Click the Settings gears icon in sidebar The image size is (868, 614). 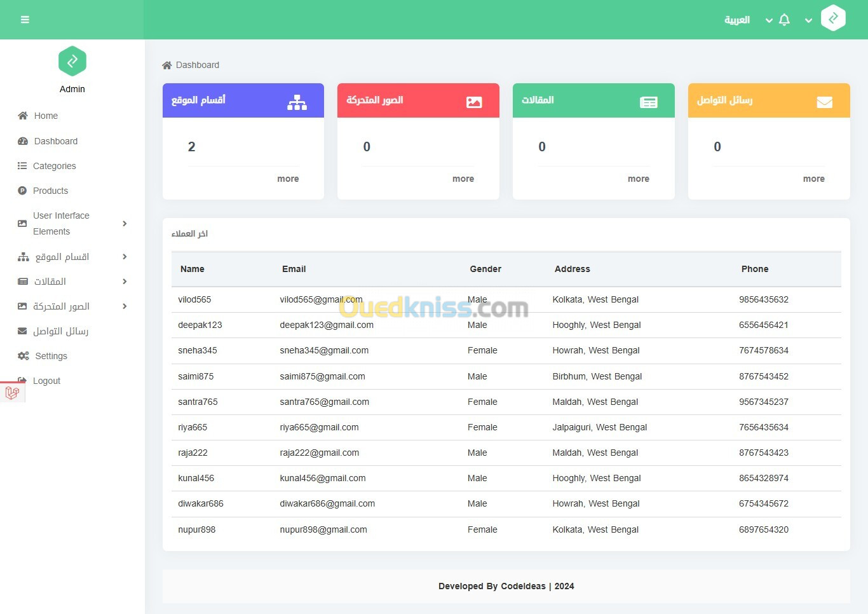pos(24,356)
